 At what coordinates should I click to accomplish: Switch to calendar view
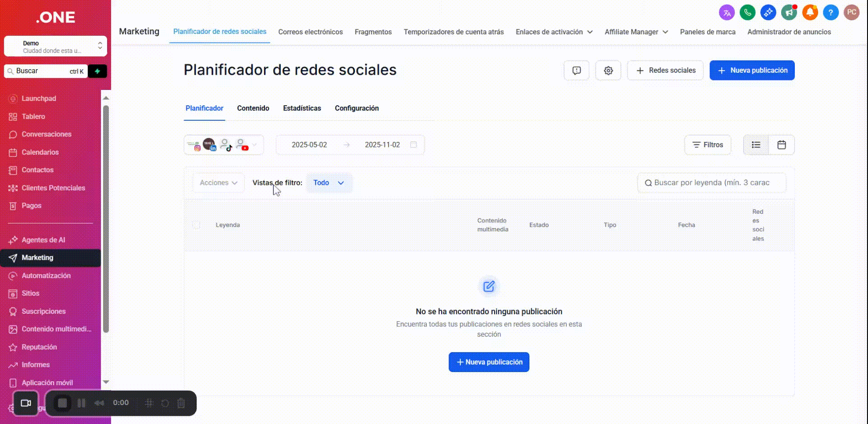pyautogui.click(x=782, y=145)
